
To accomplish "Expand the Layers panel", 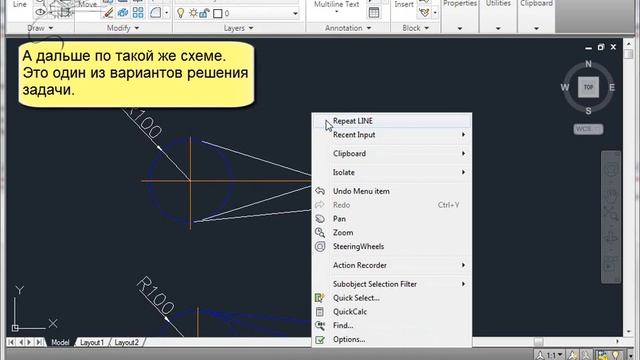I will pos(239,28).
